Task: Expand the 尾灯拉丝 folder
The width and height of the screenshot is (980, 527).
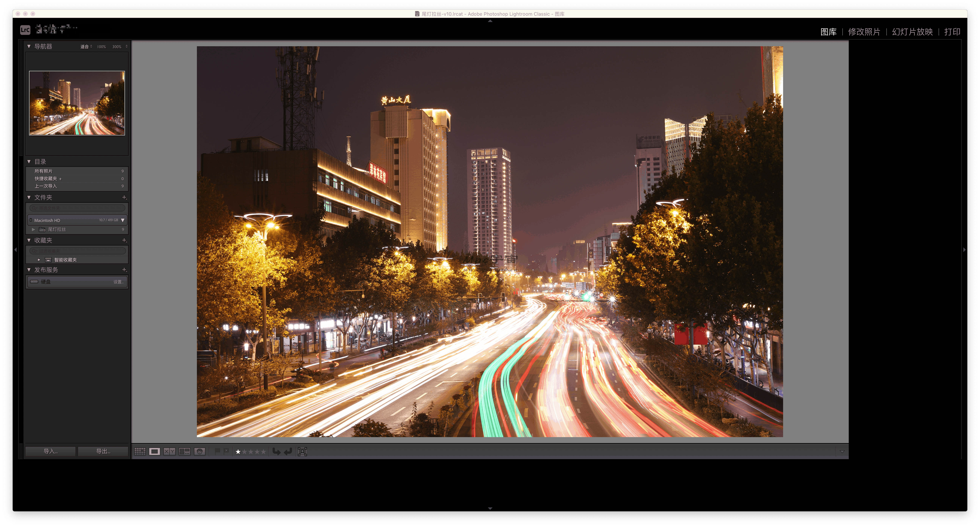Action: click(34, 229)
